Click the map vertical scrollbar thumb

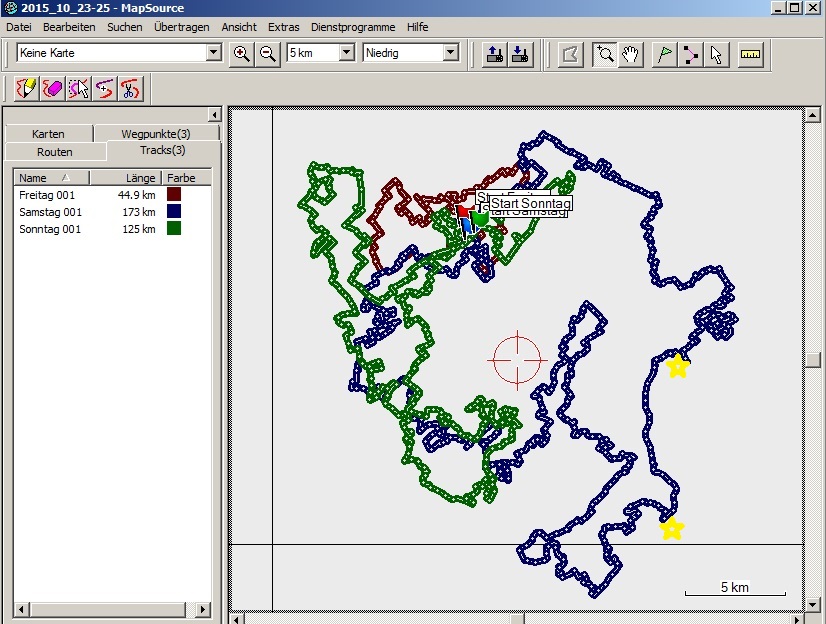pyautogui.click(x=812, y=359)
